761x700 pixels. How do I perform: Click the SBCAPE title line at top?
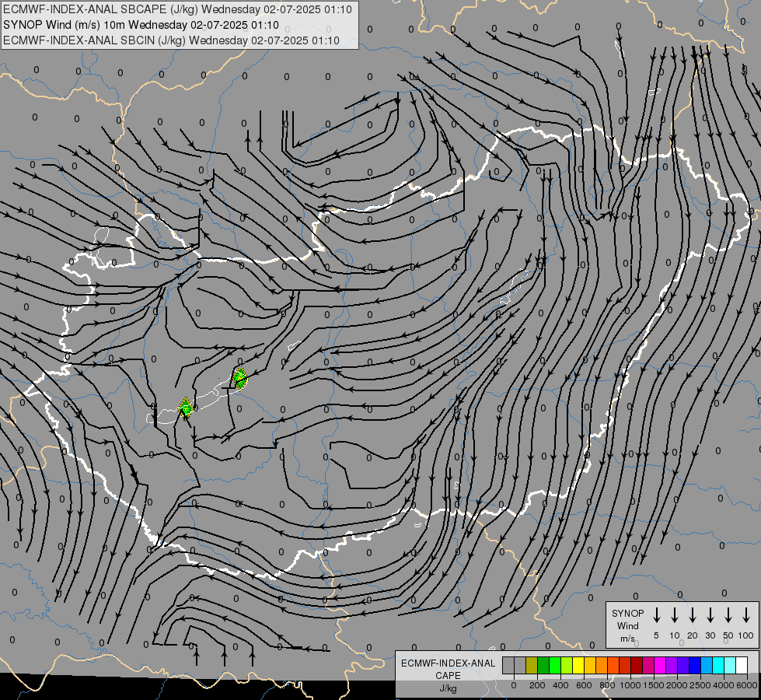178,9
